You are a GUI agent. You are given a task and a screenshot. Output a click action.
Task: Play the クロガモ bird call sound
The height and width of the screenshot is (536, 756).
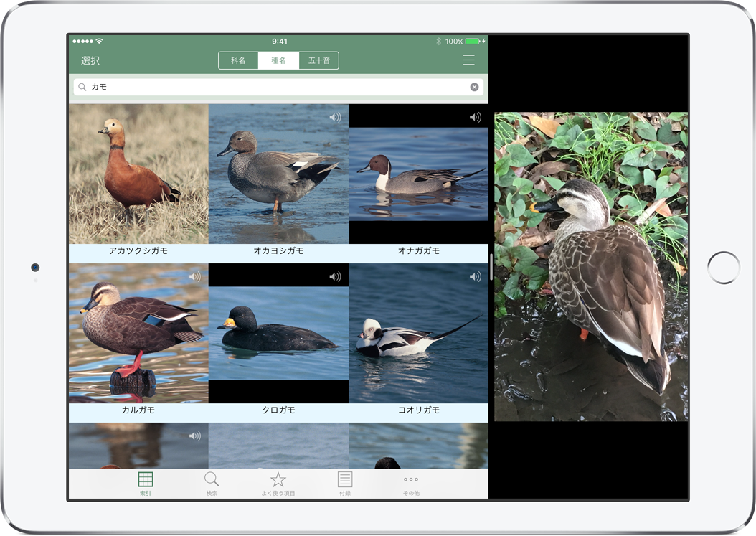[335, 276]
